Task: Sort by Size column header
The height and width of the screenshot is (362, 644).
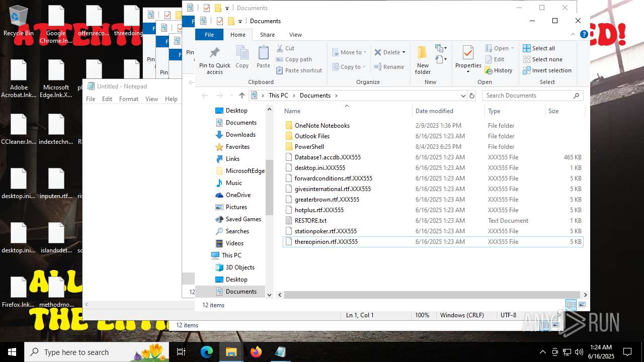Action: point(565,111)
